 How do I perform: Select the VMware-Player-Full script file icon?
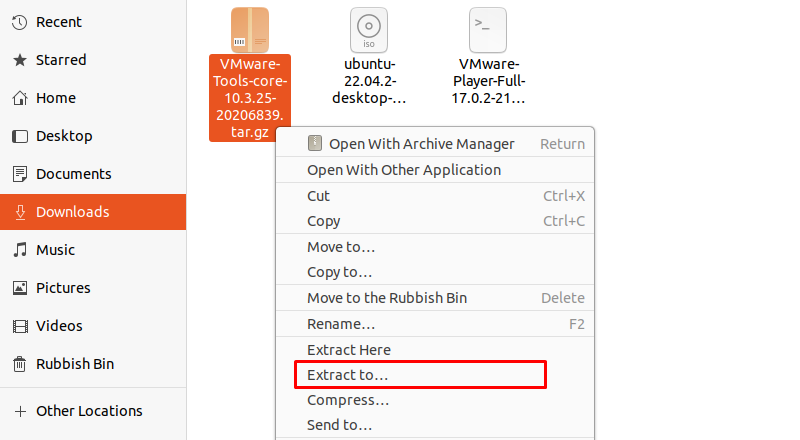pos(488,30)
